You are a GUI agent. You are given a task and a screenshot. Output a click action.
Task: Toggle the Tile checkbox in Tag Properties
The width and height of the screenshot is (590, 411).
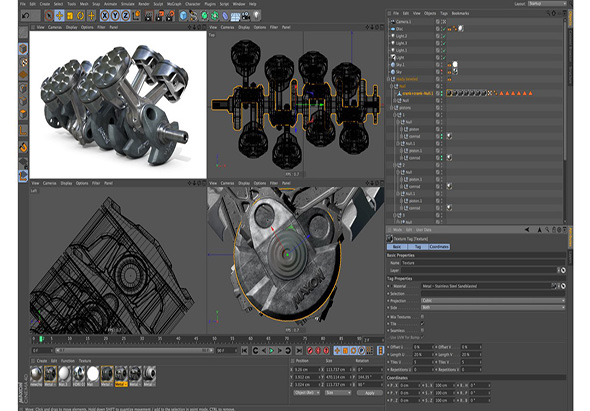pos(422,323)
